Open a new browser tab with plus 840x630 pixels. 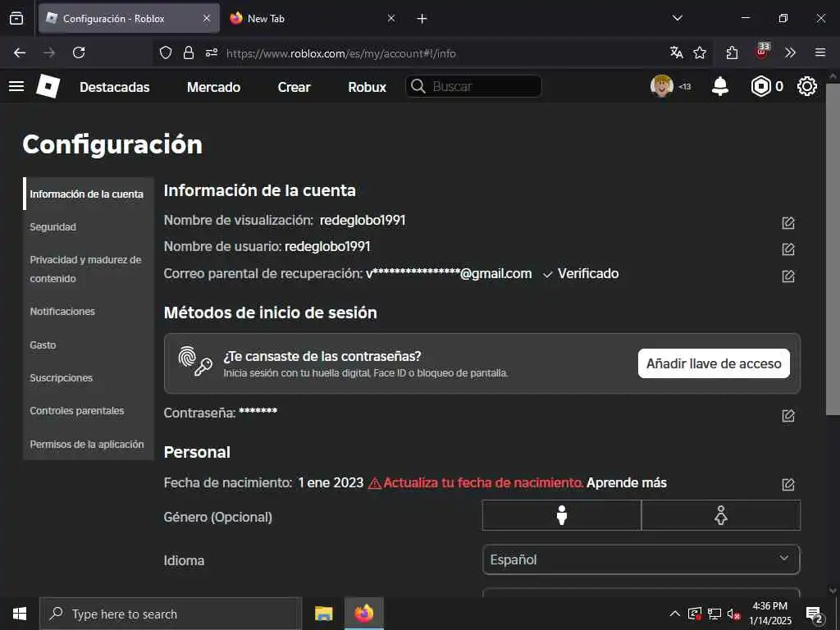click(x=422, y=19)
